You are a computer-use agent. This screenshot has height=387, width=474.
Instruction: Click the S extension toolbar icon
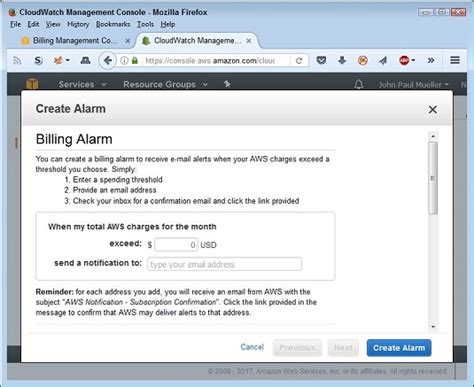39,61
